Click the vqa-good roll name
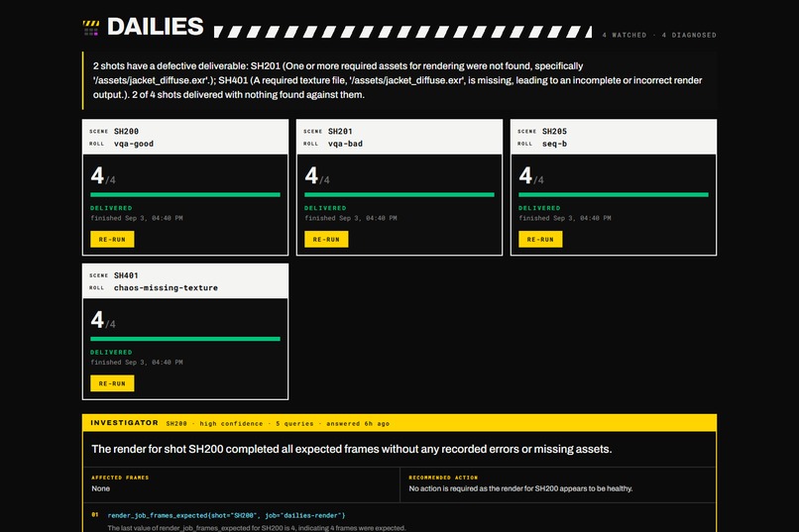 point(134,144)
